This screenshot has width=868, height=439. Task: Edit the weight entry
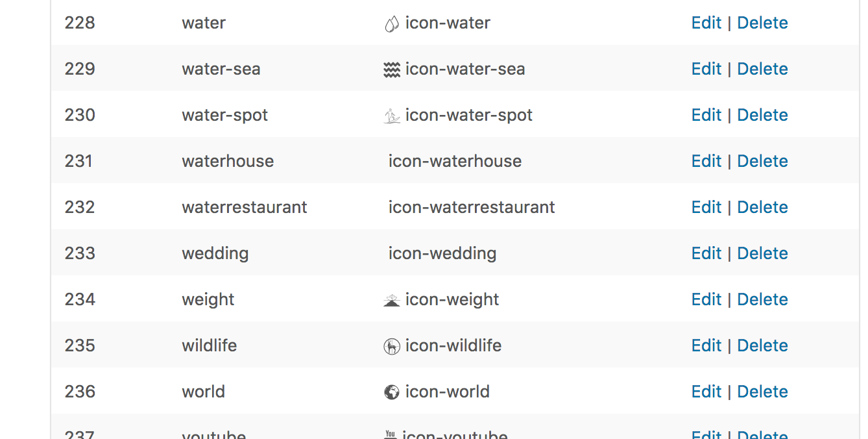coord(706,299)
